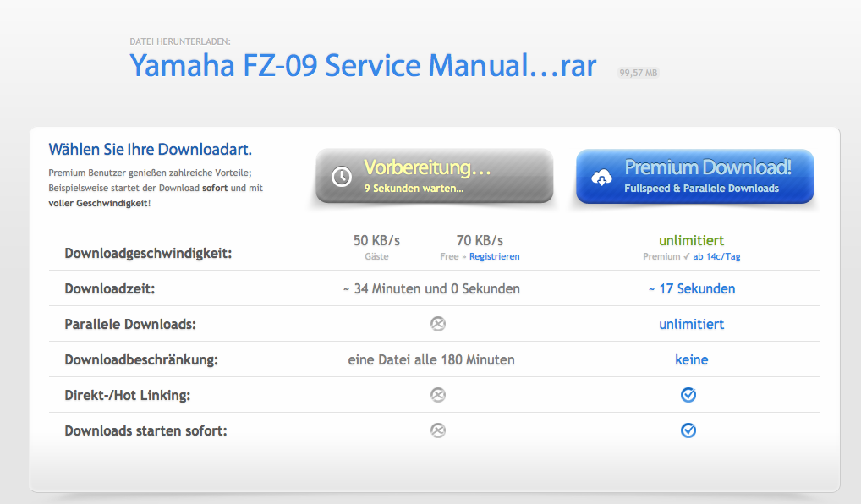Click the clock icon on the Vorbereitung button
Image resolution: width=861 pixels, height=504 pixels.
342,177
